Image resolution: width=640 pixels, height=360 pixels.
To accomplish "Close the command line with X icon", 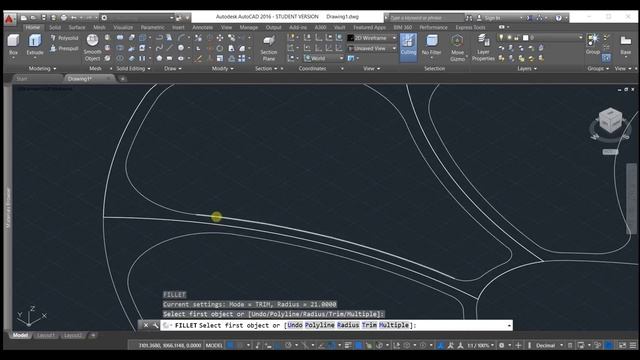I will 146,325.
